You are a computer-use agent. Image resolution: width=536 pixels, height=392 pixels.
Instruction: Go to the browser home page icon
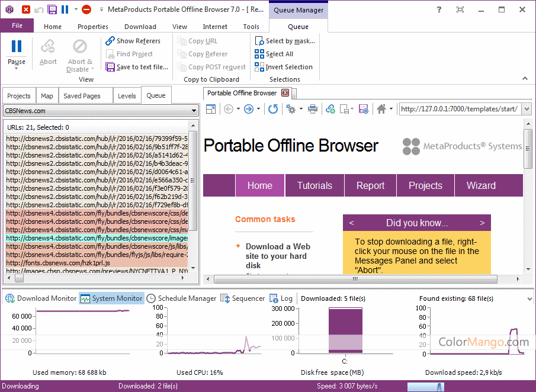coord(381,109)
